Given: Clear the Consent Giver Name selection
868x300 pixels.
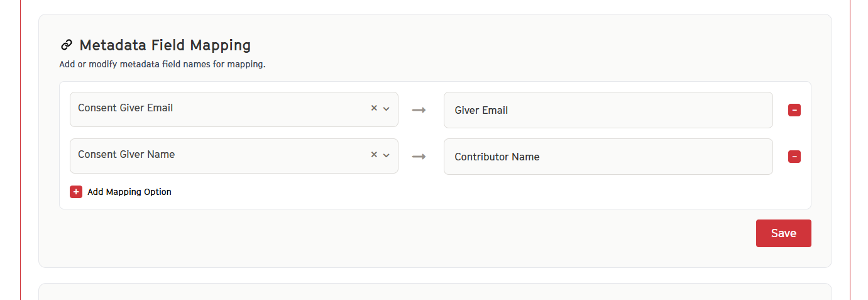Looking at the screenshot, I should (374, 155).
